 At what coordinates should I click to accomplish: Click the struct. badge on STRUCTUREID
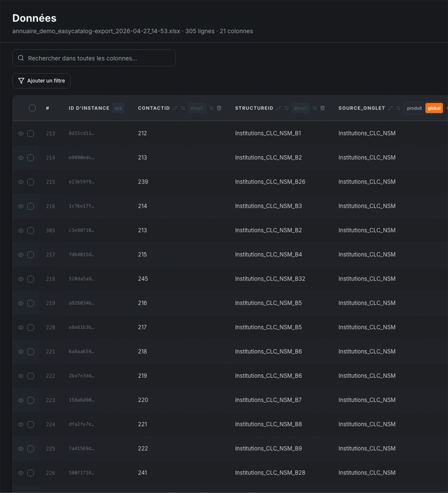point(300,108)
